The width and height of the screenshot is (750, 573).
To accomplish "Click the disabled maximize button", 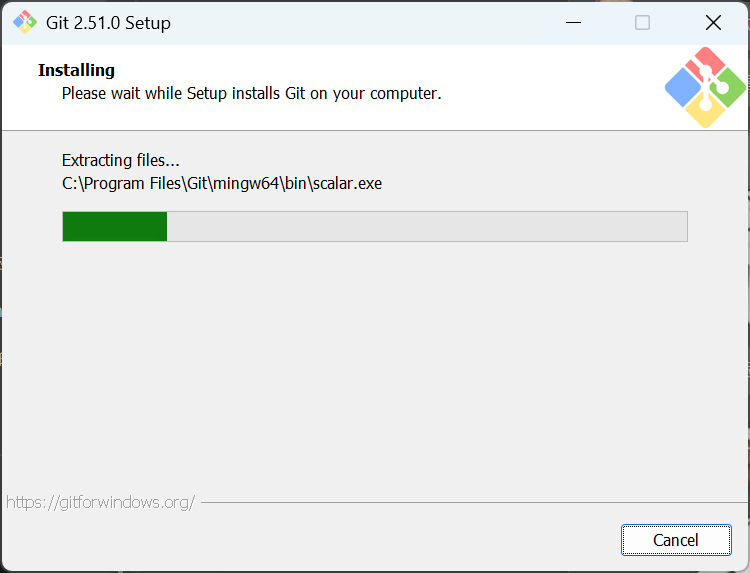I will pos(643,22).
